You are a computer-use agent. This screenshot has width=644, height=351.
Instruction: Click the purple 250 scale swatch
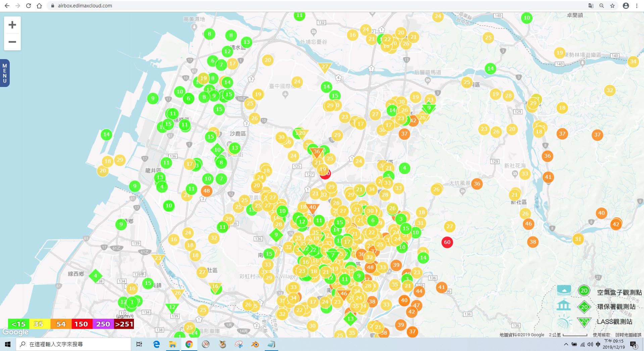[103, 324]
